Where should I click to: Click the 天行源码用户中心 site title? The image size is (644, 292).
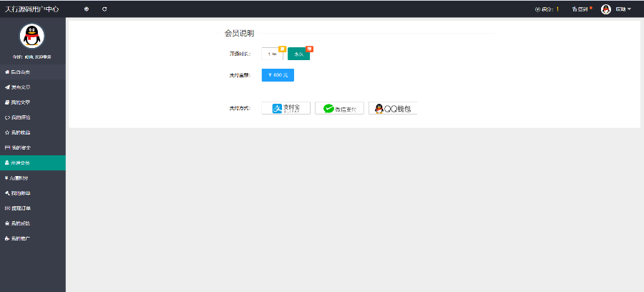pos(32,9)
